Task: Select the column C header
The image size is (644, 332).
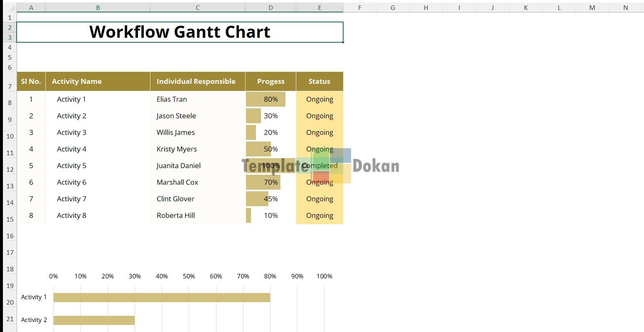Action: (197, 7)
